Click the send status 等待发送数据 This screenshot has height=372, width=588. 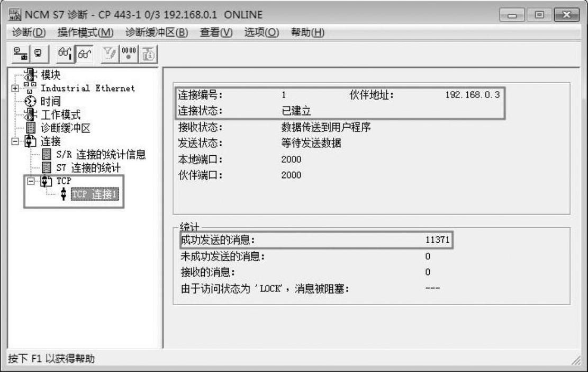[311, 143]
